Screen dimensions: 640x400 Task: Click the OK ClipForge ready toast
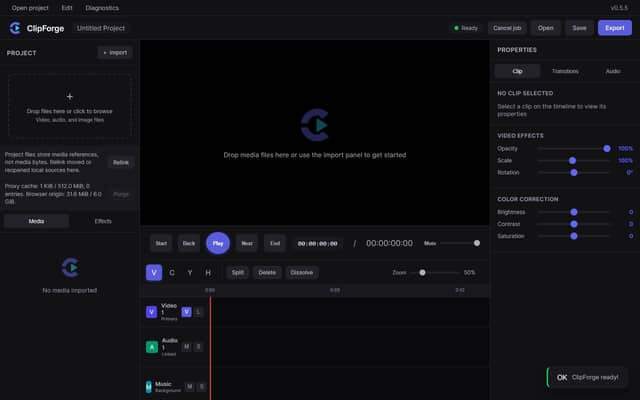[x=587, y=378]
